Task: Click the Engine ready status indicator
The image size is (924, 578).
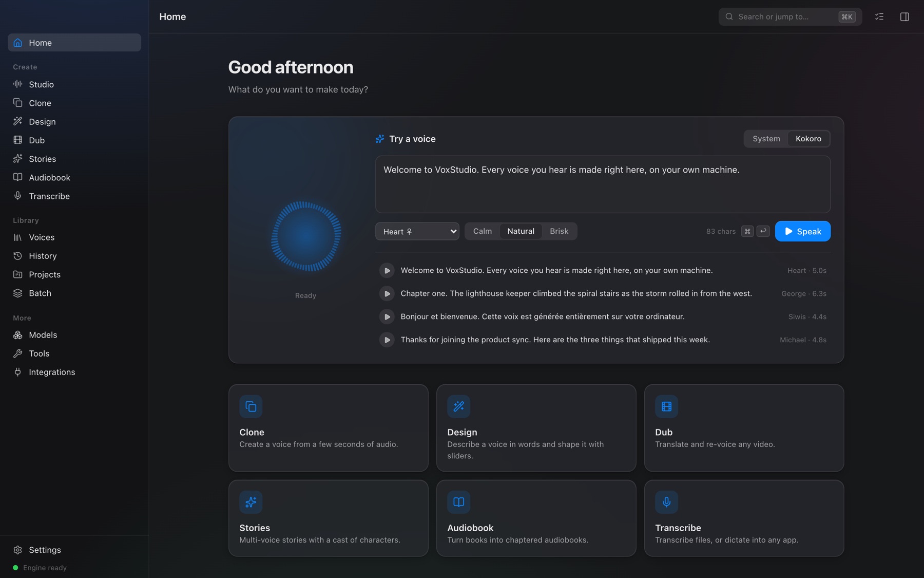Action: pyautogui.click(x=40, y=568)
